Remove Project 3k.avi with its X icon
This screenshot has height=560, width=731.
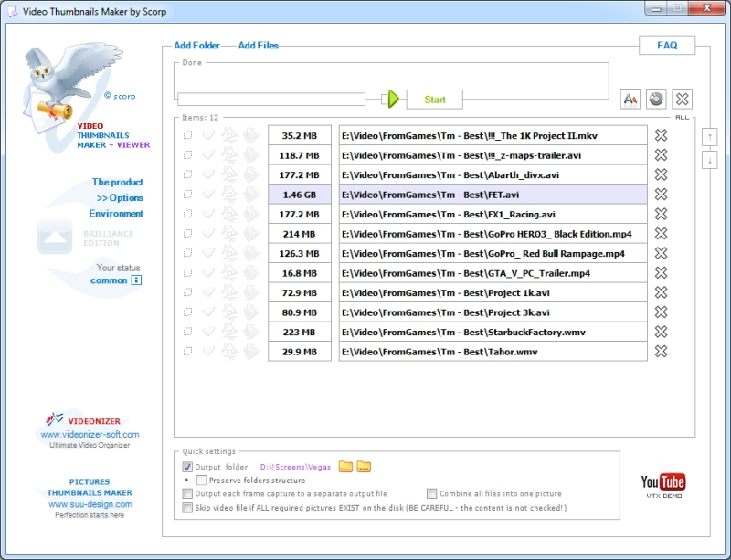661,312
